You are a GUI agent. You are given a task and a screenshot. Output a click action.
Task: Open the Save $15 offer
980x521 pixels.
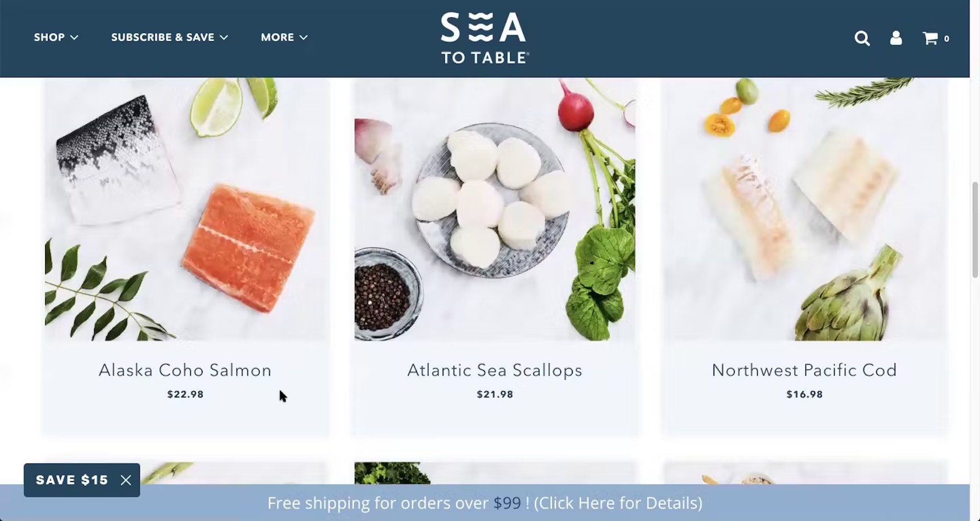(72, 480)
